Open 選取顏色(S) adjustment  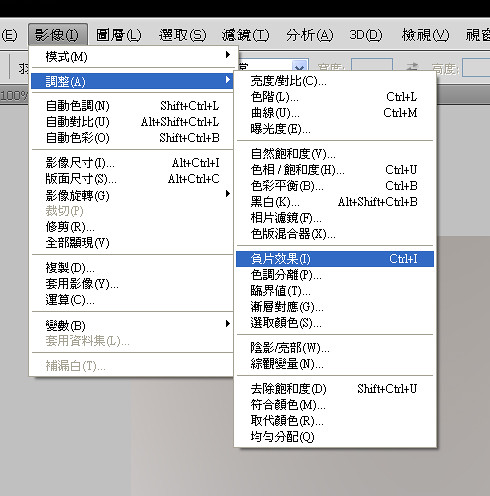point(335,323)
